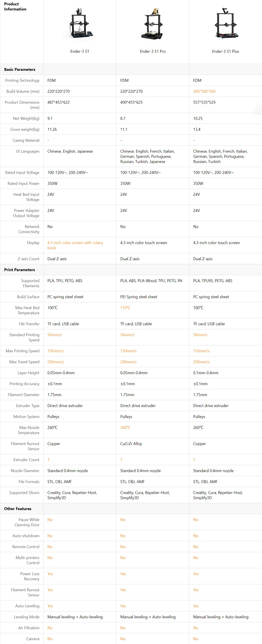Viewport: 262px width, 644px height.
Task: Select the Basic Parameters section header
Action: (x=20, y=70)
